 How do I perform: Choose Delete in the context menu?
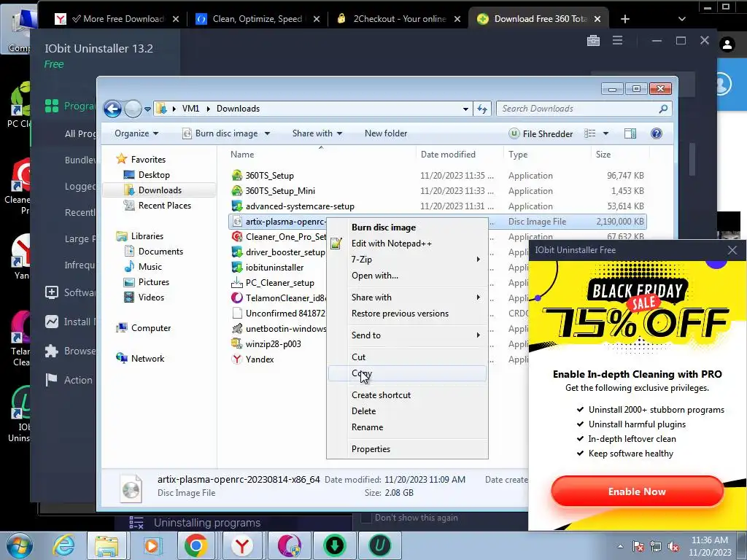pyautogui.click(x=407, y=411)
